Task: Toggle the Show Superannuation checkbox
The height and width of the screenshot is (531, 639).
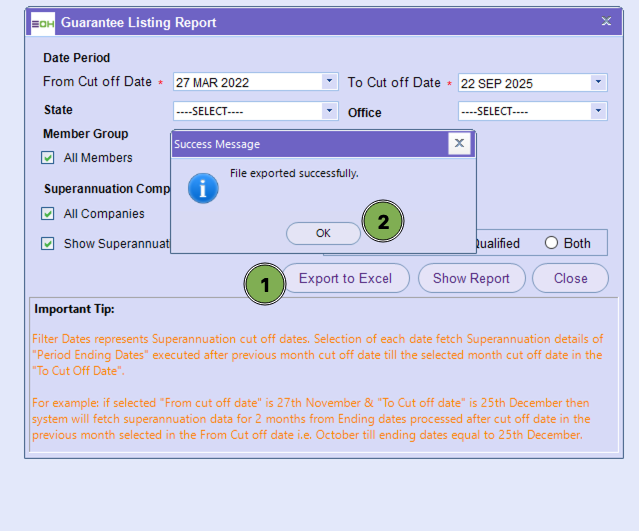Action: pyautogui.click(x=48, y=243)
